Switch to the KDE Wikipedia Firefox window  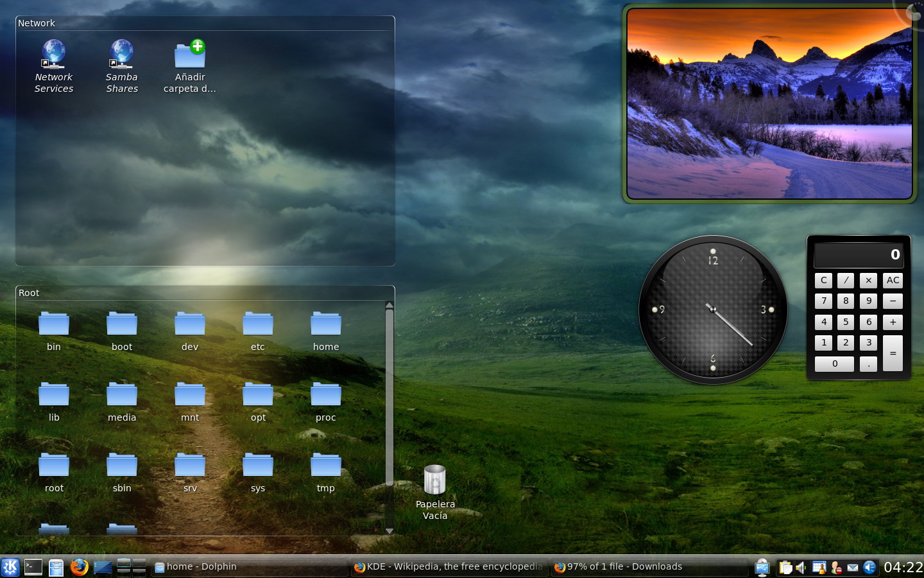click(x=449, y=567)
